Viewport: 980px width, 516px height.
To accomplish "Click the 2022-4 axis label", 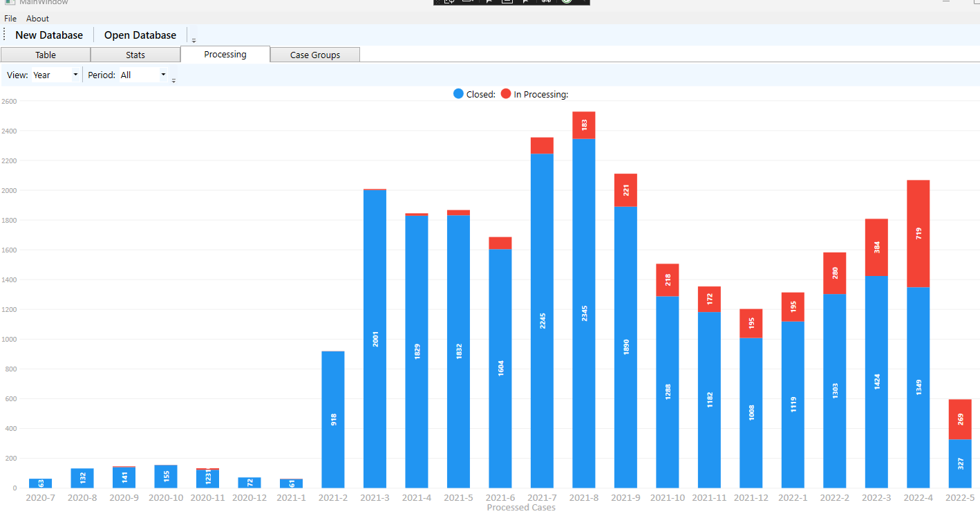I will [x=918, y=497].
